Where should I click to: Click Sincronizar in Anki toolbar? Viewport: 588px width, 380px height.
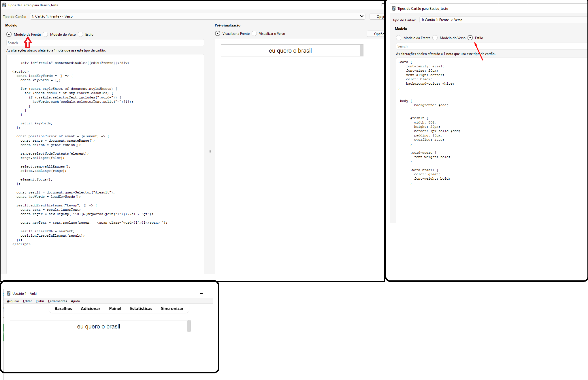172,309
